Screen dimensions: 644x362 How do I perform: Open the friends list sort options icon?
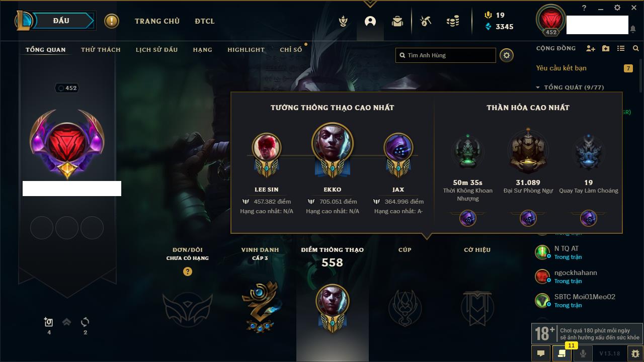[x=621, y=48]
